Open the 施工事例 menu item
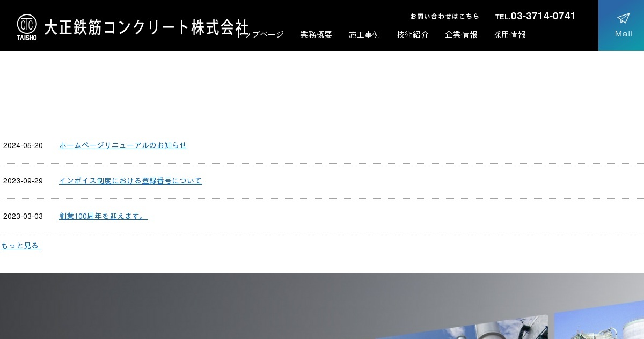The height and width of the screenshot is (339, 644). (x=364, y=34)
